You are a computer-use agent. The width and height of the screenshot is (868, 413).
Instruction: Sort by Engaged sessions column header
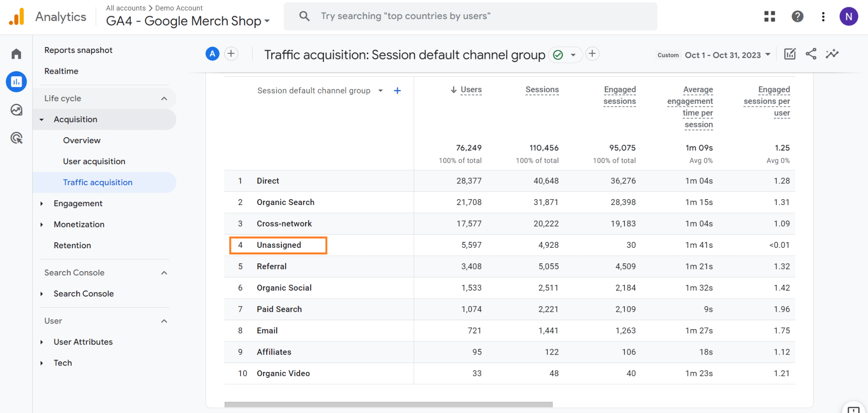coord(620,95)
